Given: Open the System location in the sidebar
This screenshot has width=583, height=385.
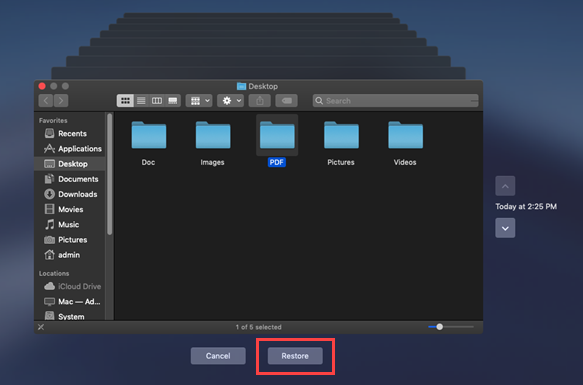Looking at the screenshot, I should pyautogui.click(x=70, y=317).
